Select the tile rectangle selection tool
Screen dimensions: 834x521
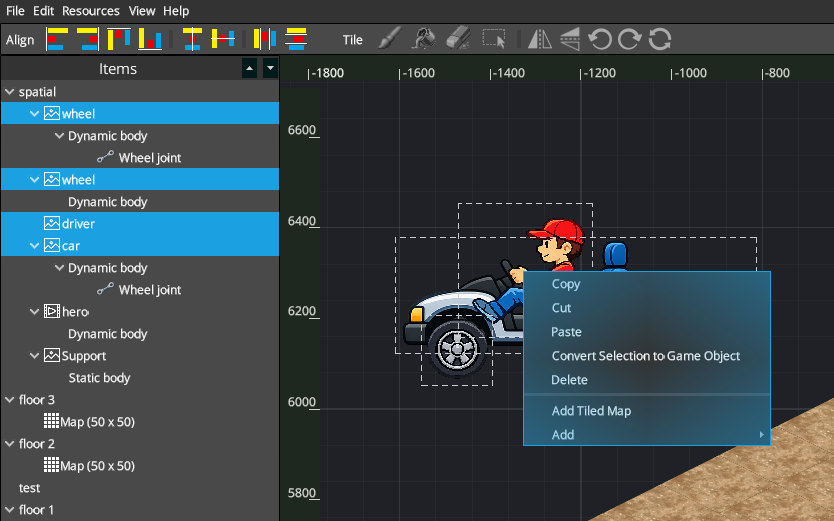pos(494,39)
